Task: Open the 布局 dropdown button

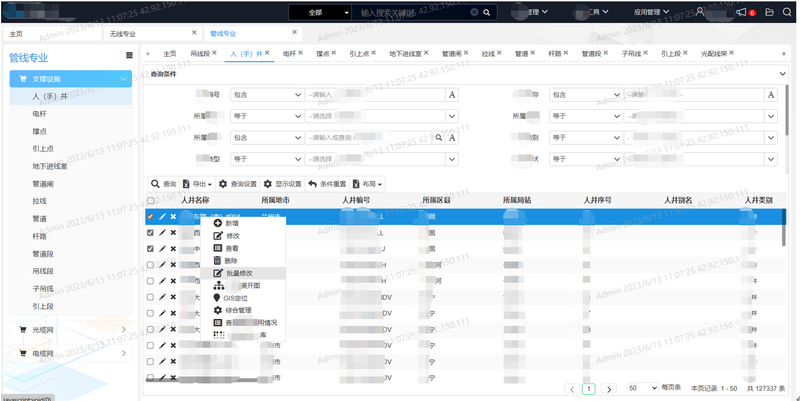Action: (x=368, y=184)
